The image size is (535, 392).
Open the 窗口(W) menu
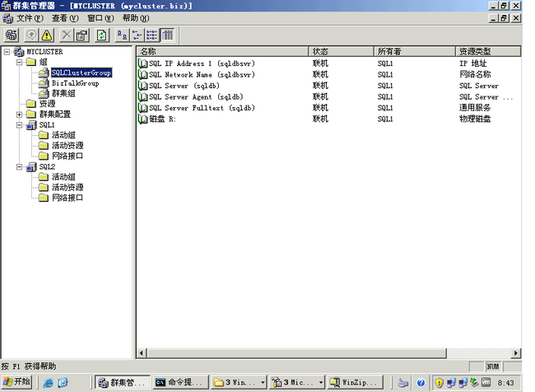(x=100, y=18)
